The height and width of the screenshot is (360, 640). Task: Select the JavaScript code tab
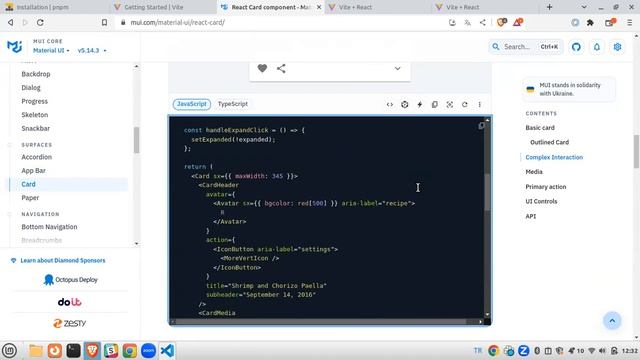click(x=192, y=104)
